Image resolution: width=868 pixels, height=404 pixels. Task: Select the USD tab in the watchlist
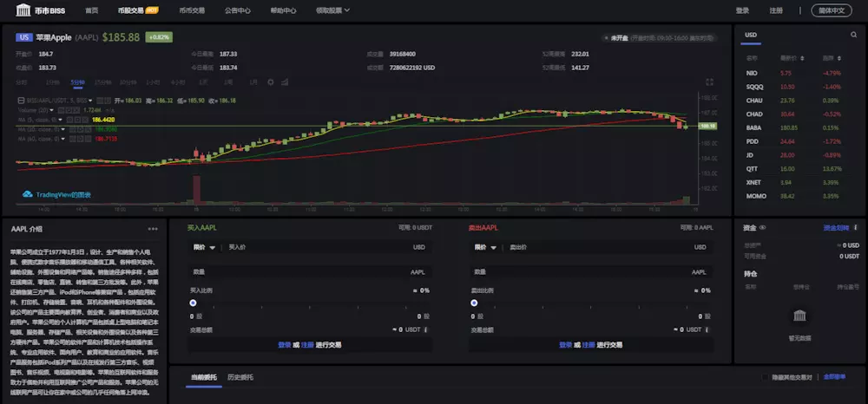pyautogui.click(x=751, y=35)
